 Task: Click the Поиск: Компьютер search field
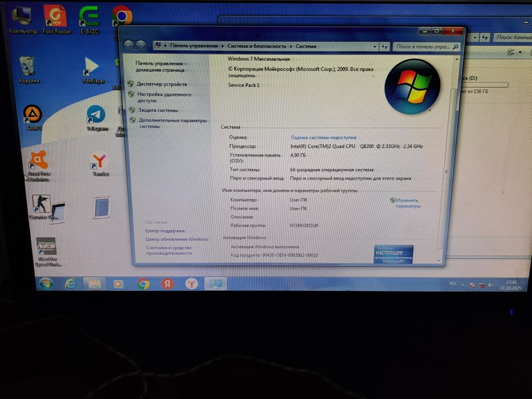[x=513, y=37]
